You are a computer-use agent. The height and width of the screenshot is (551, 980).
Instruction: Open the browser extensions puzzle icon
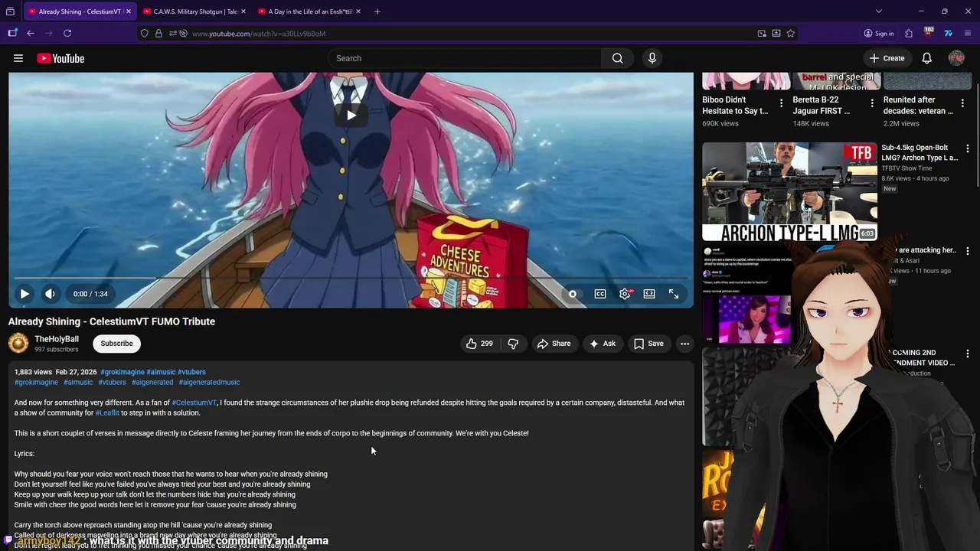[x=909, y=33]
